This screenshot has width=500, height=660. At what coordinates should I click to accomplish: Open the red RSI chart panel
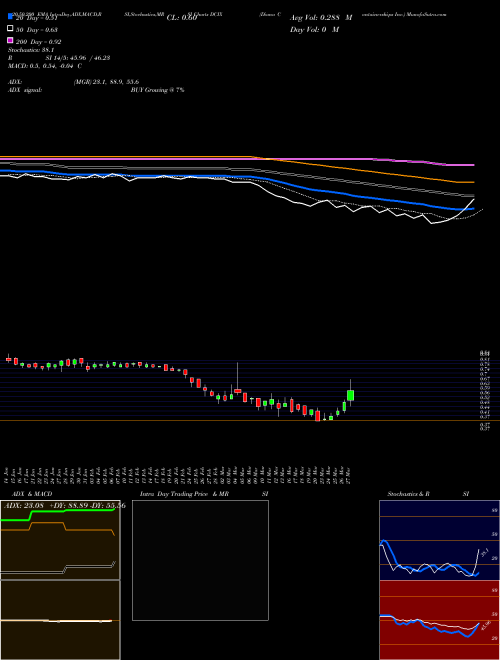click(x=439, y=620)
